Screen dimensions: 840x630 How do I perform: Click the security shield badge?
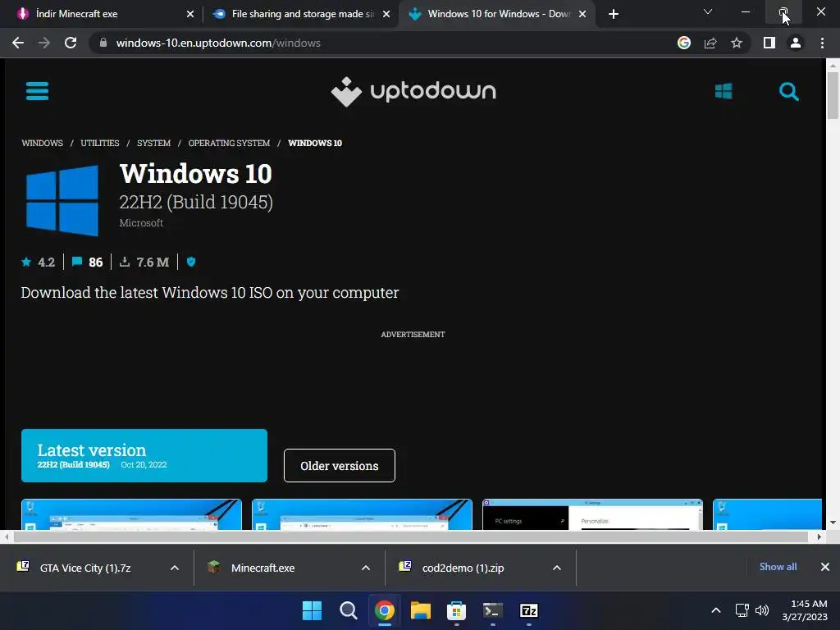click(x=190, y=262)
